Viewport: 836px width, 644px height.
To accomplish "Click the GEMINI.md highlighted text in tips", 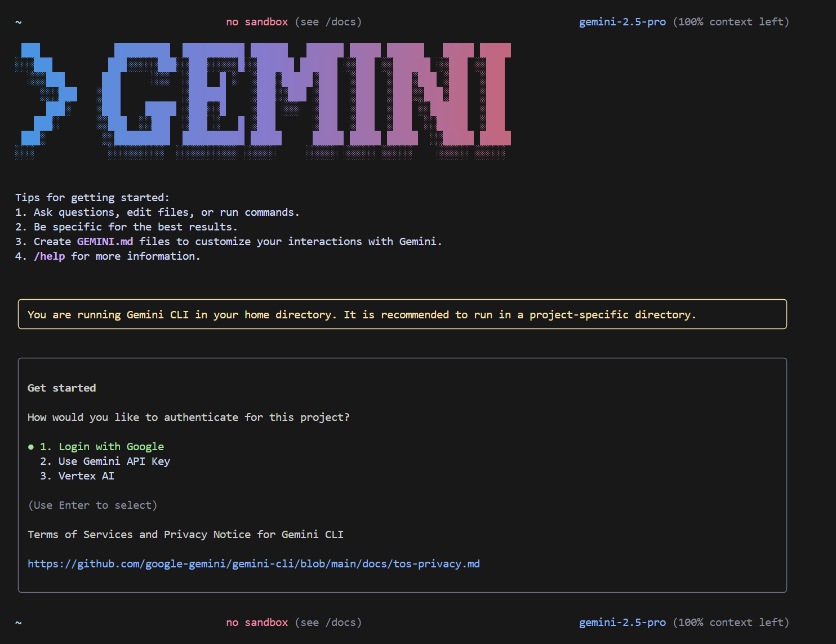I will pyautogui.click(x=105, y=242).
